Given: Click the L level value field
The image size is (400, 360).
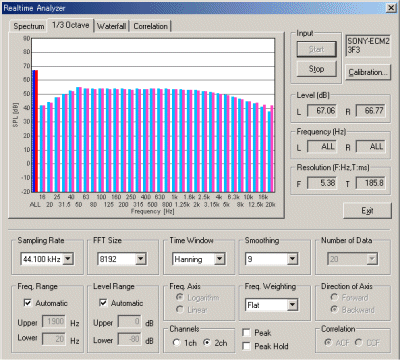Looking at the screenshot, I should click(322, 111).
